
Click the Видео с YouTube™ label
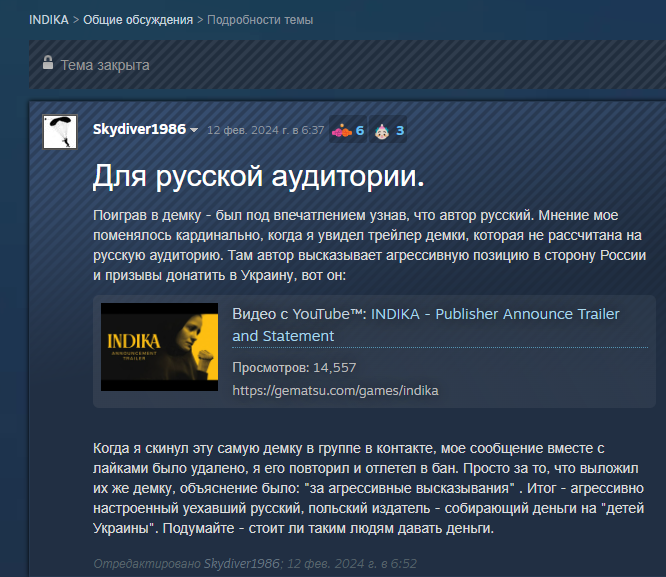point(299,314)
